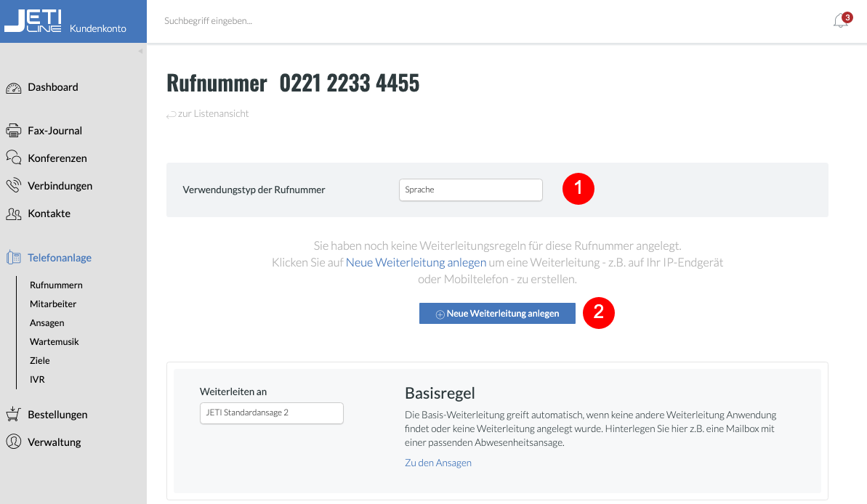Collapse the sidebar with arrow toggle

[x=140, y=51]
